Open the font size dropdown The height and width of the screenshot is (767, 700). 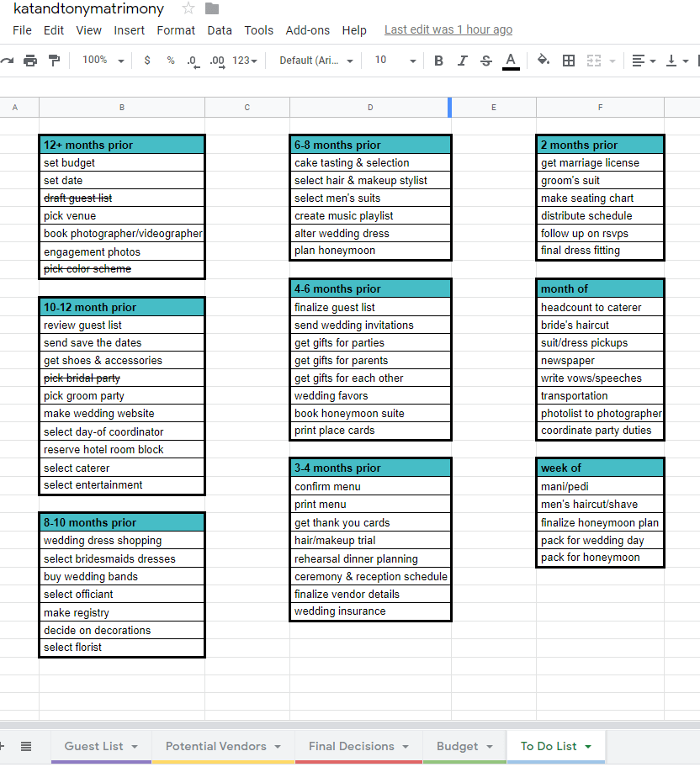click(395, 61)
